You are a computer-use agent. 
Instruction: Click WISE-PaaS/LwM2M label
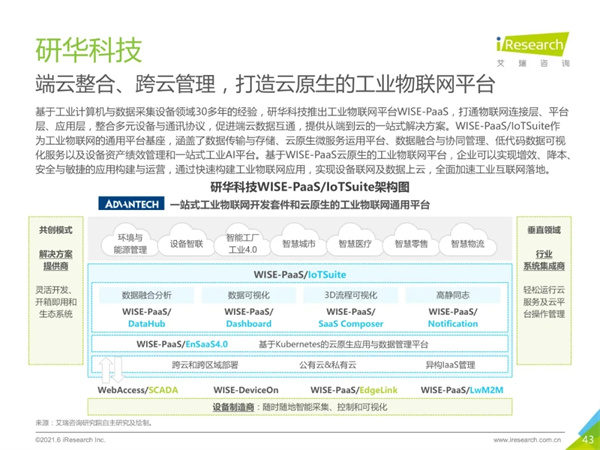[x=462, y=390]
